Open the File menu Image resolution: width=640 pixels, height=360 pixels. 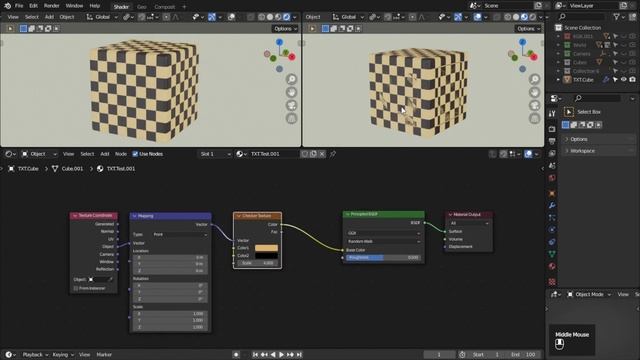(19, 6)
